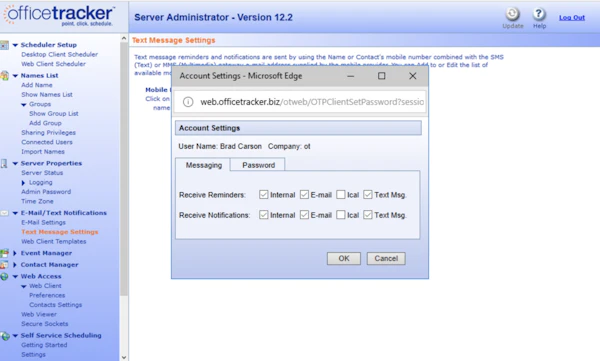Collapse the Web Client subtree arrow

click(x=24, y=286)
